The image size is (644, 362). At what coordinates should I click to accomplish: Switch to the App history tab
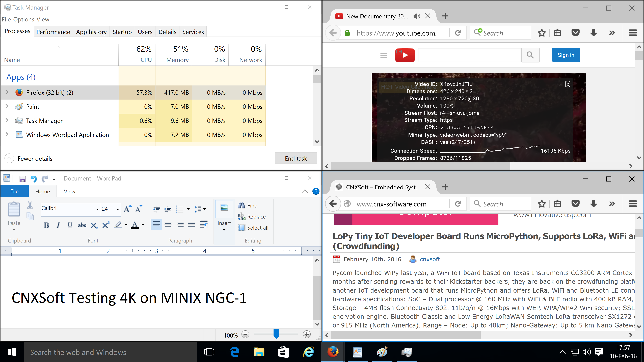pyautogui.click(x=91, y=32)
